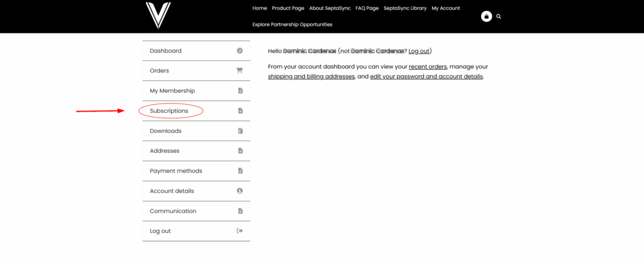Click the Downloads document icon
The width and height of the screenshot is (644, 258).
pyautogui.click(x=240, y=131)
